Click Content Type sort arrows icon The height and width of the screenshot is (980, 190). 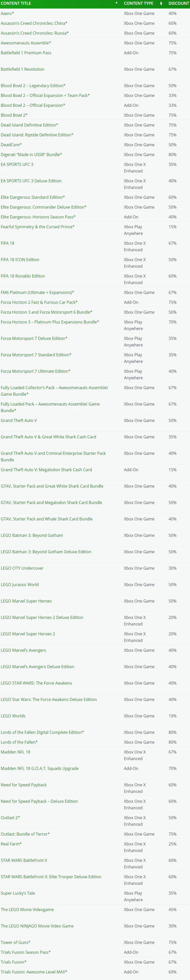161,4
